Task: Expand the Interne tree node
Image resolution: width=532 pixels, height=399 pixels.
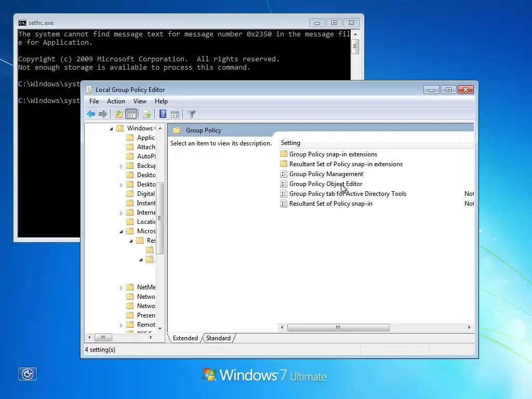Action: click(x=121, y=213)
